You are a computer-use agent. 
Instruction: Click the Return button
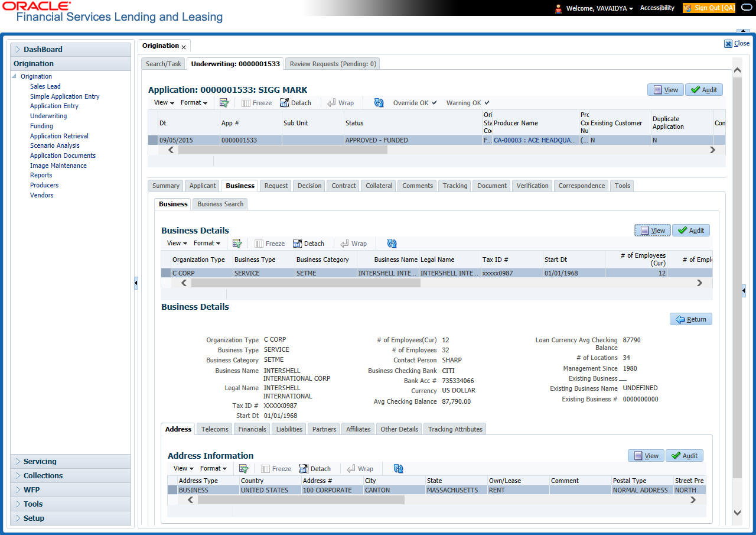click(x=691, y=319)
